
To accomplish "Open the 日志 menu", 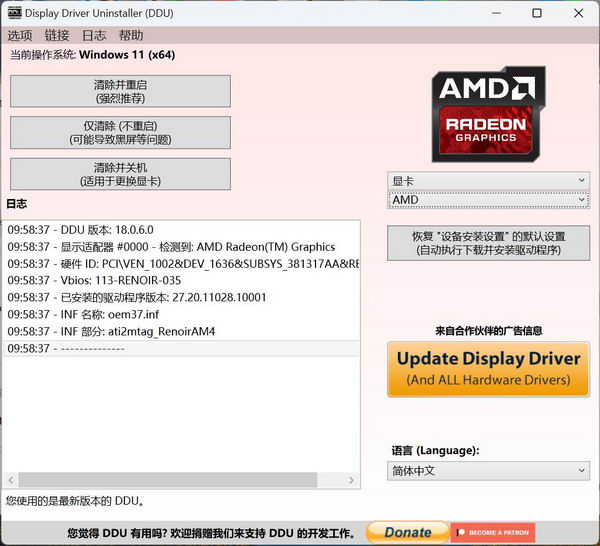I will coord(94,36).
